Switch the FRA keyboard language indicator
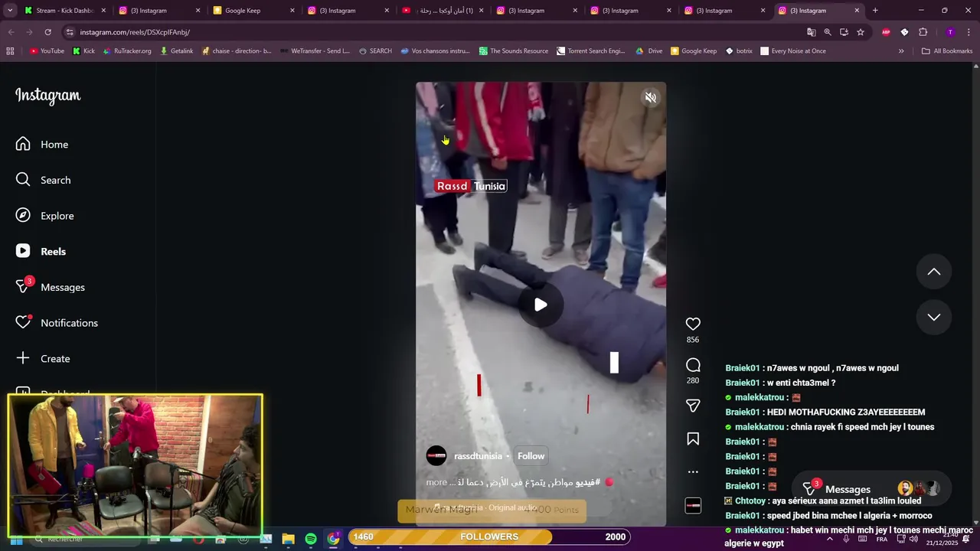Viewport: 980px width, 551px height. 882,540
